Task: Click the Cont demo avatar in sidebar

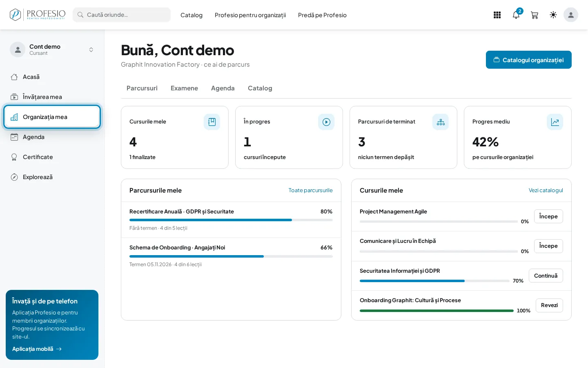Action: [18, 49]
